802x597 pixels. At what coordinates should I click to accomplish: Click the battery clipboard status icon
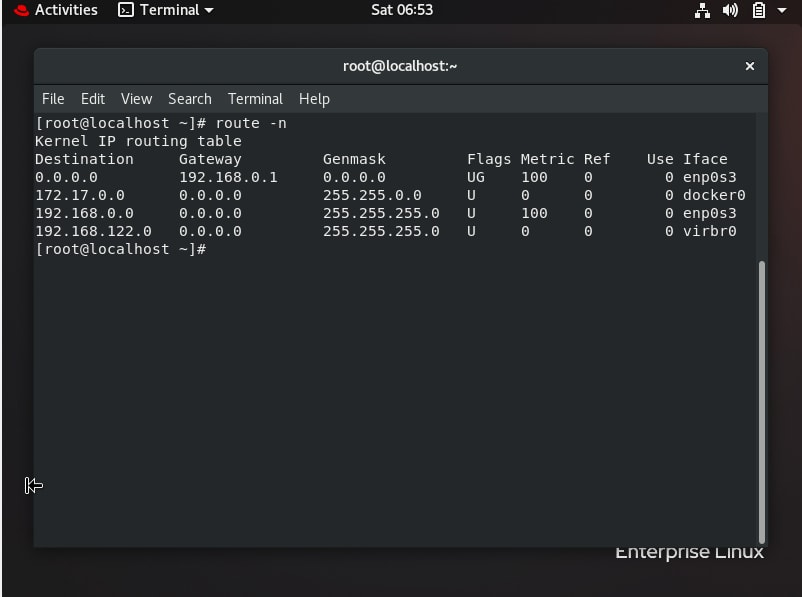coord(759,10)
